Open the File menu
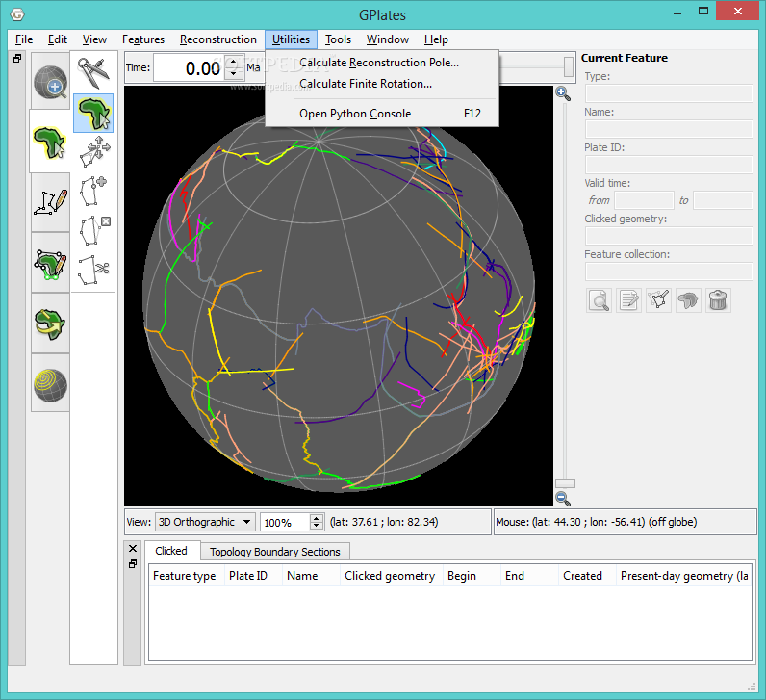Viewport: 766px width, 700px height. click(24, 39)
